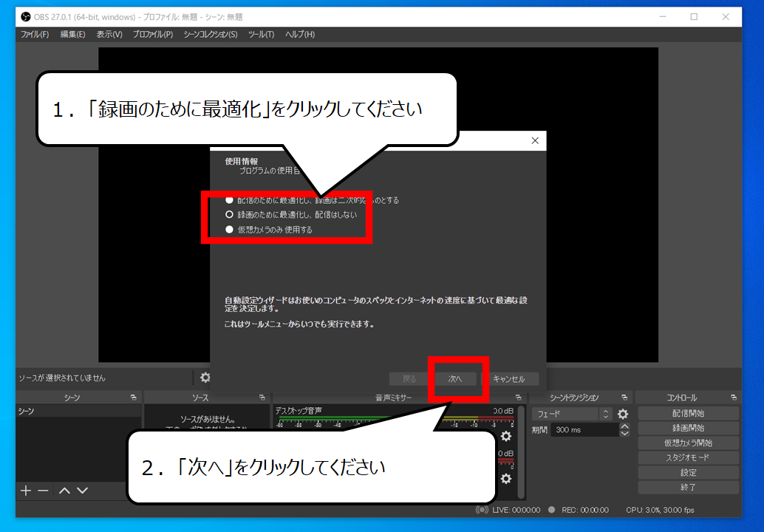Click the デスクトップ音声 channel label

pos(299,411)
